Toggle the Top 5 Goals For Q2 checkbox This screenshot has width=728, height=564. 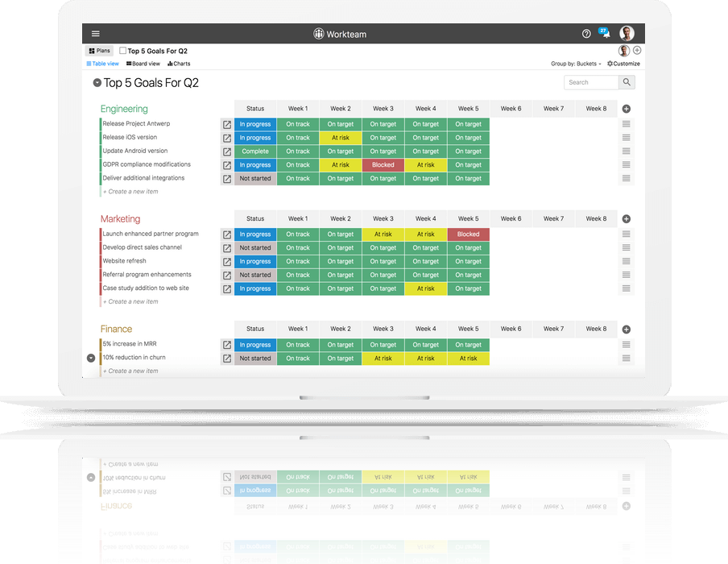[122, 50]
